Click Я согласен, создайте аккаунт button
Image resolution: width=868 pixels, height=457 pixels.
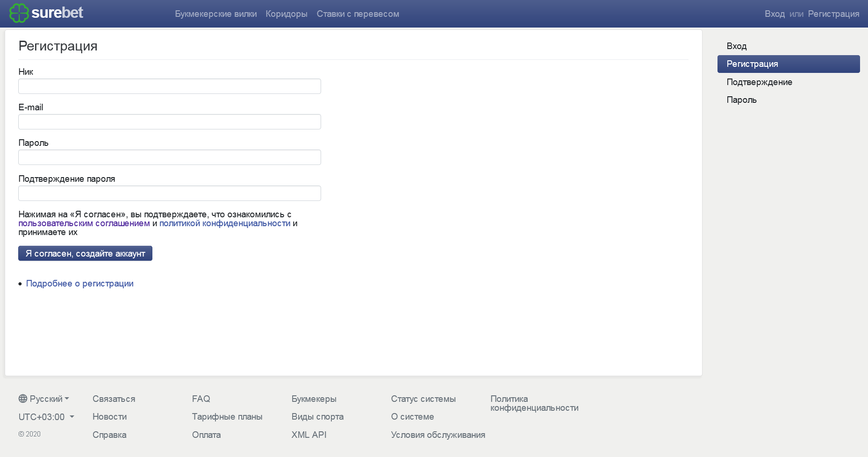85,253
